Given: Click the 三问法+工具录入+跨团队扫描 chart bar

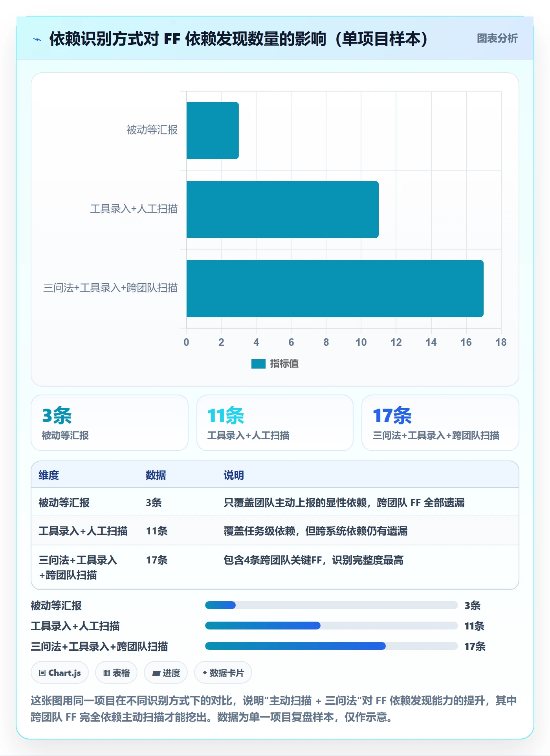Looking at the screenshot, I should tap(335, 288).
